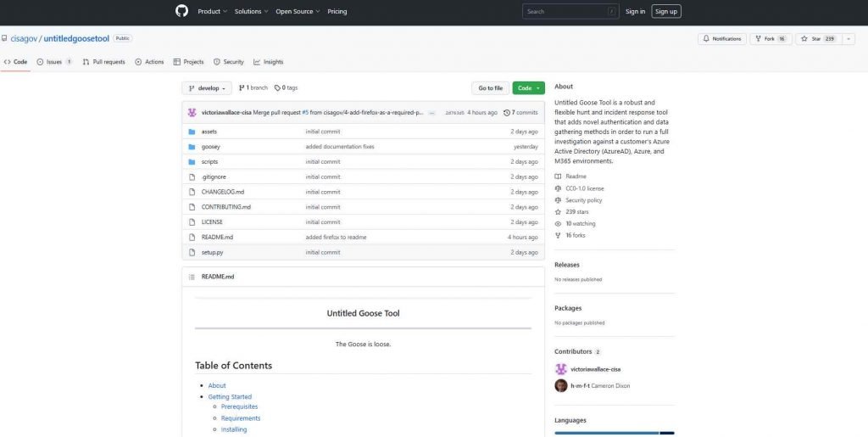Click the CONTRIBUTING.md file icon
Screen dimensions: 868x437
click(192, 206)
